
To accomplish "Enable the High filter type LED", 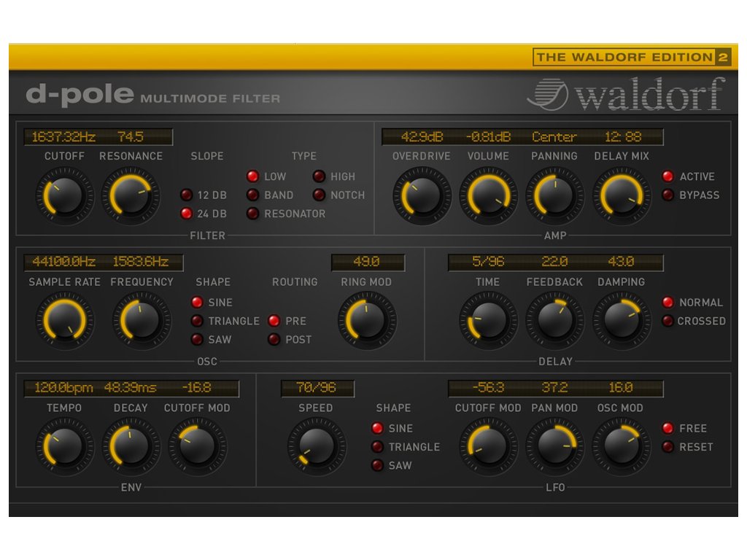I will coord(319,176).
